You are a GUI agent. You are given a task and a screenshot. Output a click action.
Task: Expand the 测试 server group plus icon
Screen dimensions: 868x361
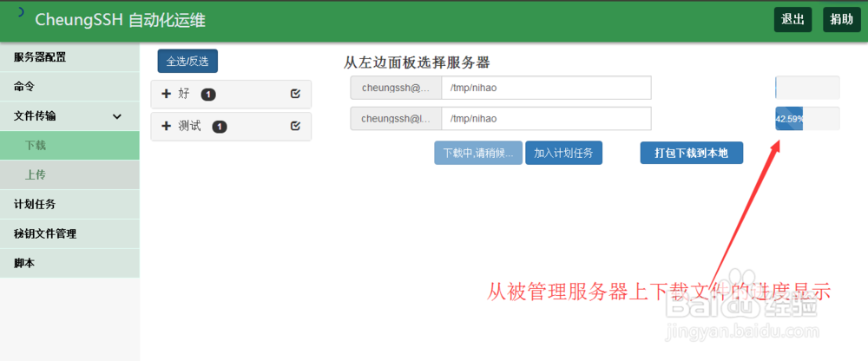click(x=166, y=126)
